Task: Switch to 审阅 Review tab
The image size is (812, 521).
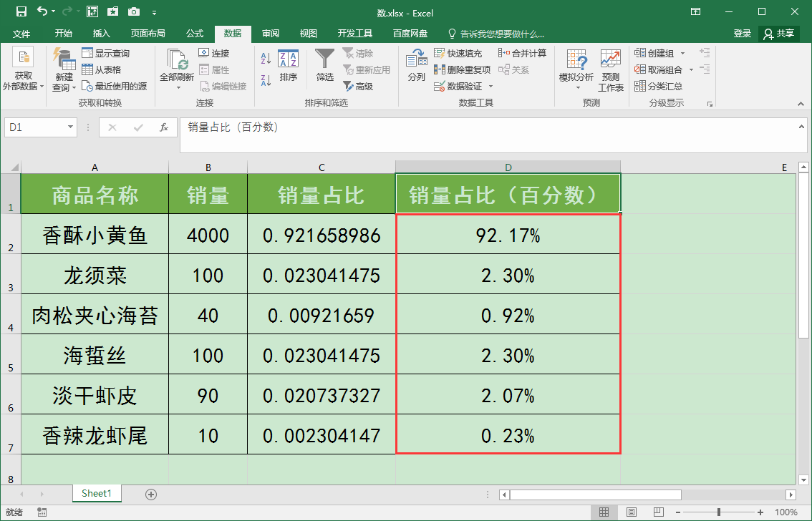Action: [271, 34]
